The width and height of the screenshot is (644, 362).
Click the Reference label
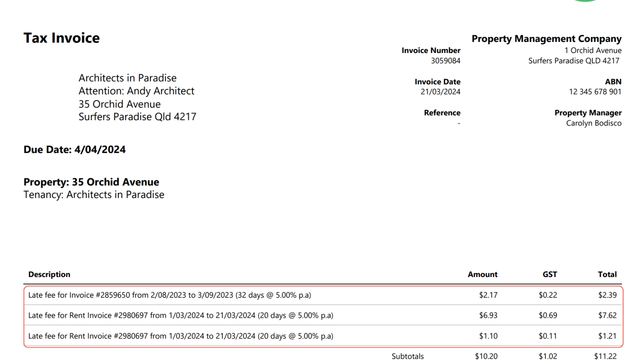(442, 113)
